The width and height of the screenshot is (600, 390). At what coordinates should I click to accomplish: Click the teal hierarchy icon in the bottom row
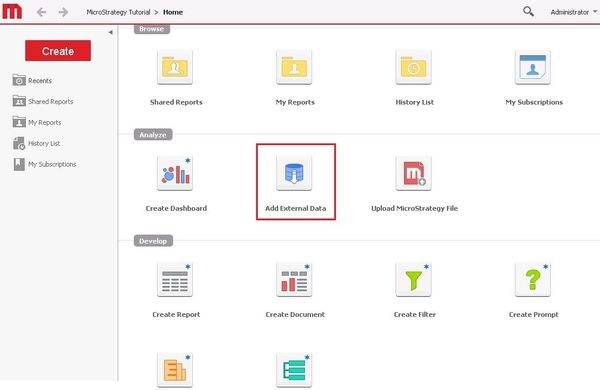pos(294,370)
